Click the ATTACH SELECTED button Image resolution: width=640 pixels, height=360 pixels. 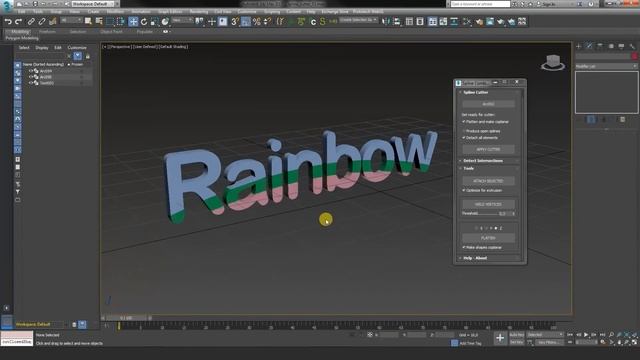tap(488, 181)
